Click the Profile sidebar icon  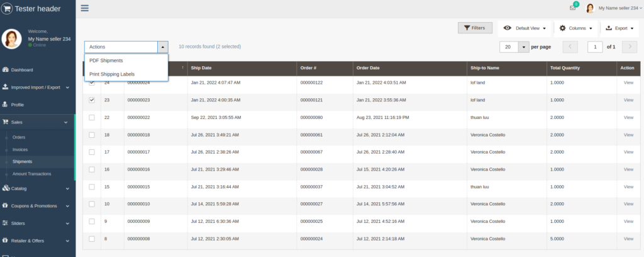tap(6, 105)
